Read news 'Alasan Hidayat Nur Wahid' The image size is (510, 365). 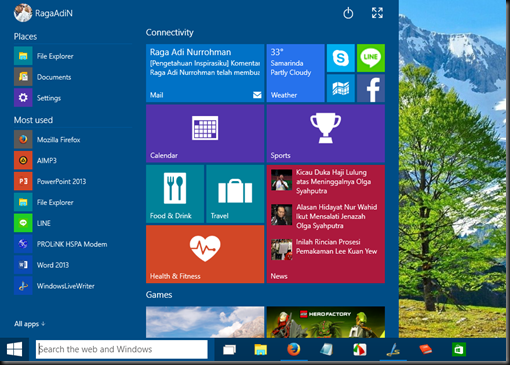(x=324, y=216)
